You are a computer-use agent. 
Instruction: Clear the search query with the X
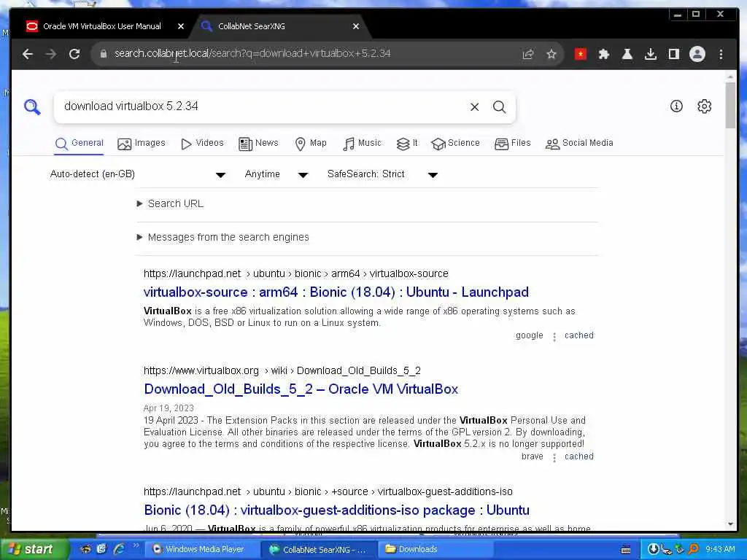(474, 107)
